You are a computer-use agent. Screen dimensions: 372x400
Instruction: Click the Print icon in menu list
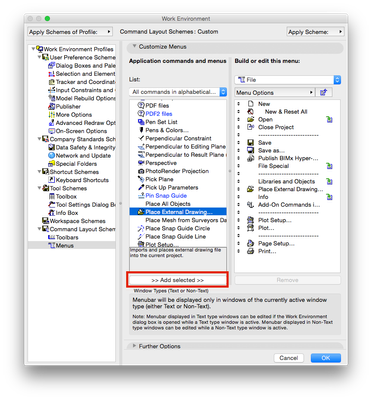pyautogui.click(x=251, y=251)
